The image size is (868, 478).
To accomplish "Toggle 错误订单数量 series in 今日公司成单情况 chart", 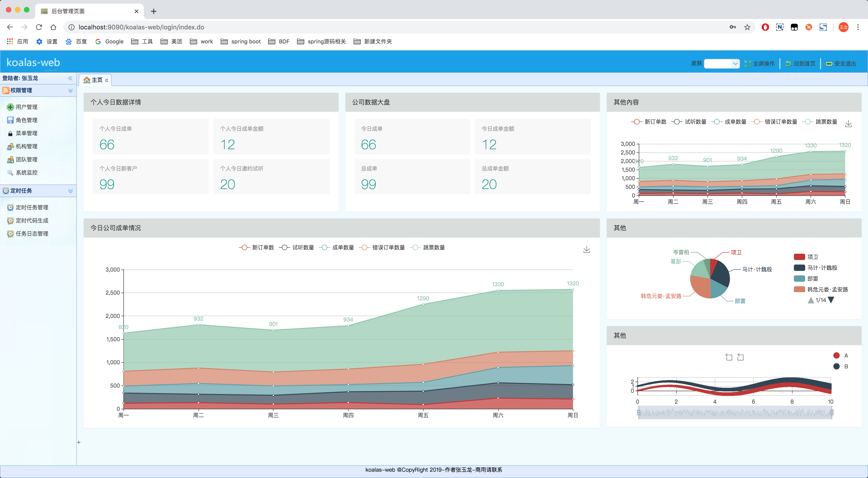I will click(382, 247).
